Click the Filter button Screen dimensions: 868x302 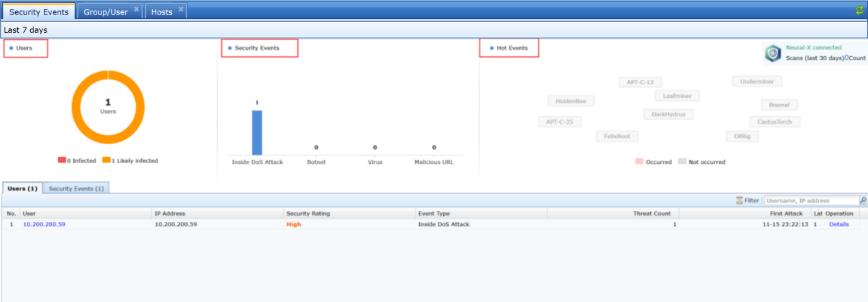tap(747, 201)
